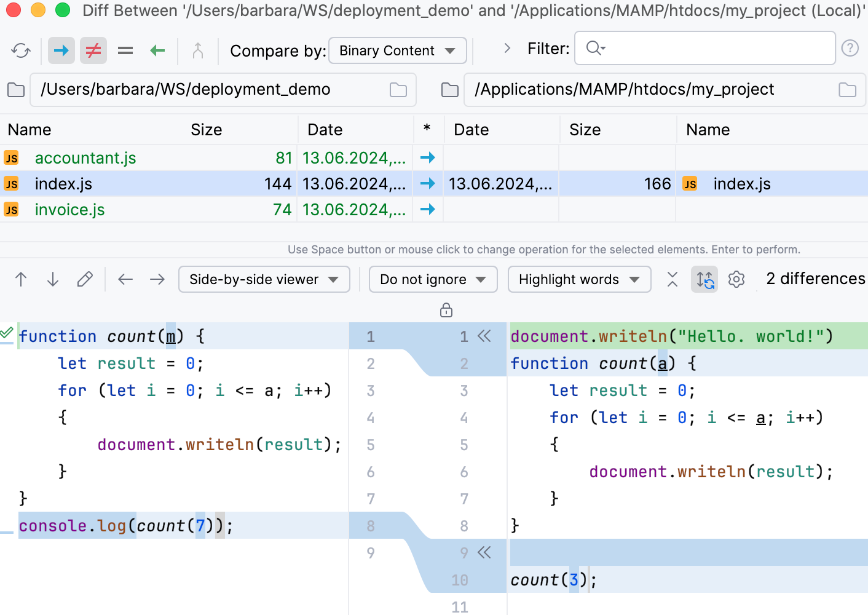The image size is (868, 615).
Task: Refresh the directory comparison
Action: [x=20, y=50]
